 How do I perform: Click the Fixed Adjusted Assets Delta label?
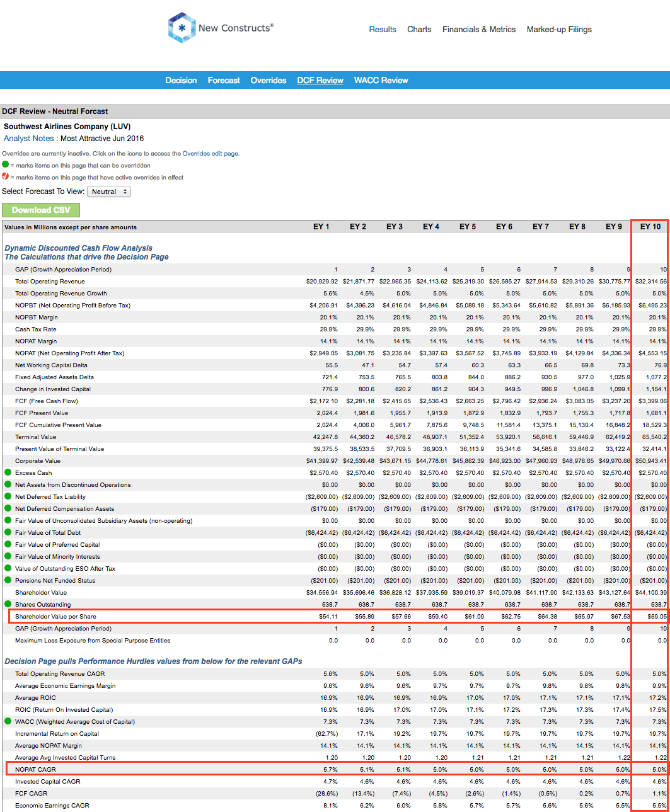click(x=54, y=377)
